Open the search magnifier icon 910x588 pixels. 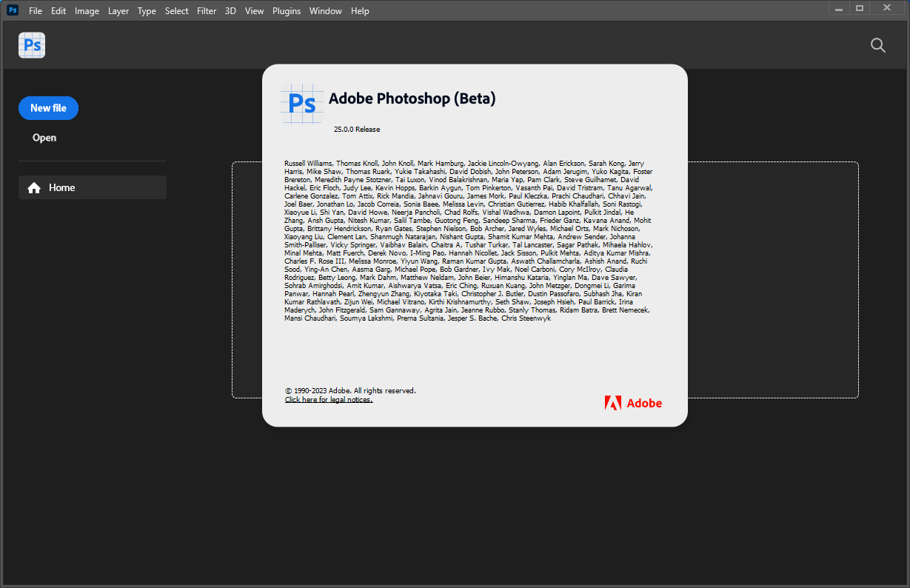877,45
